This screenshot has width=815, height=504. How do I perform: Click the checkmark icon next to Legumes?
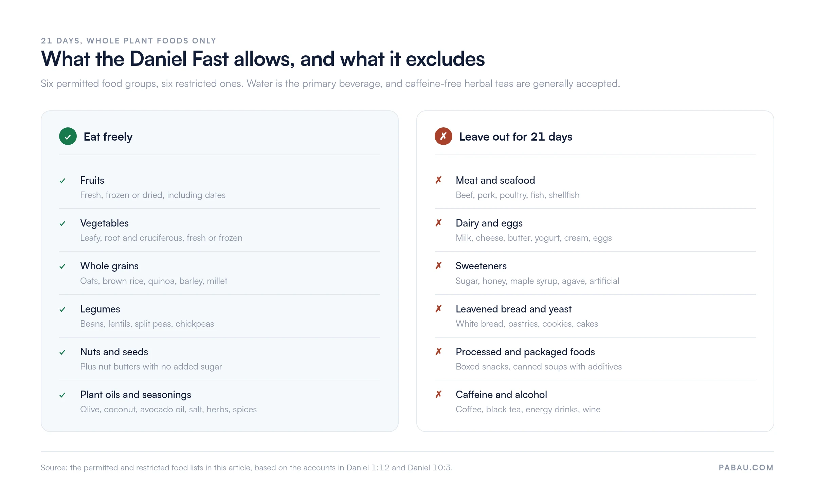pos(62,309)
